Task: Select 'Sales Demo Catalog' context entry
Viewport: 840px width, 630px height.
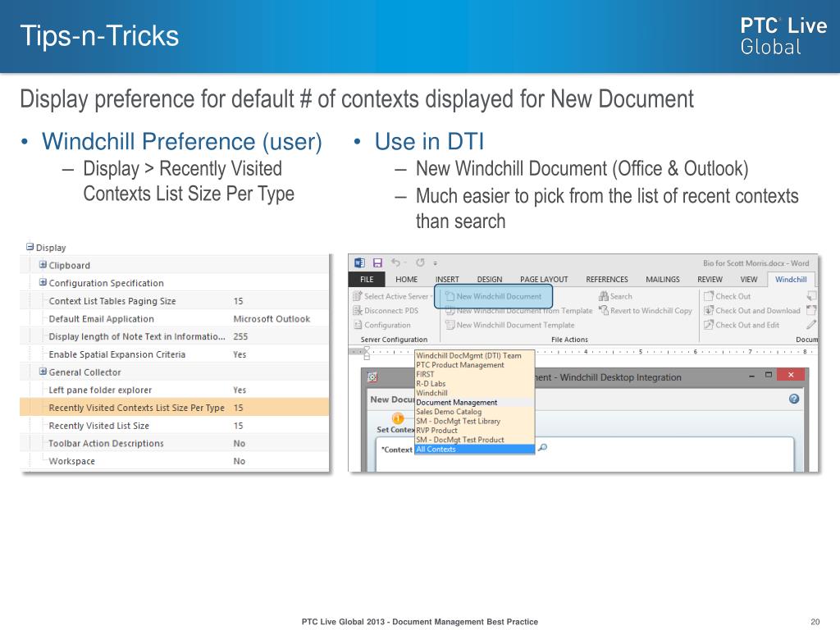Action: click(475, 412)
